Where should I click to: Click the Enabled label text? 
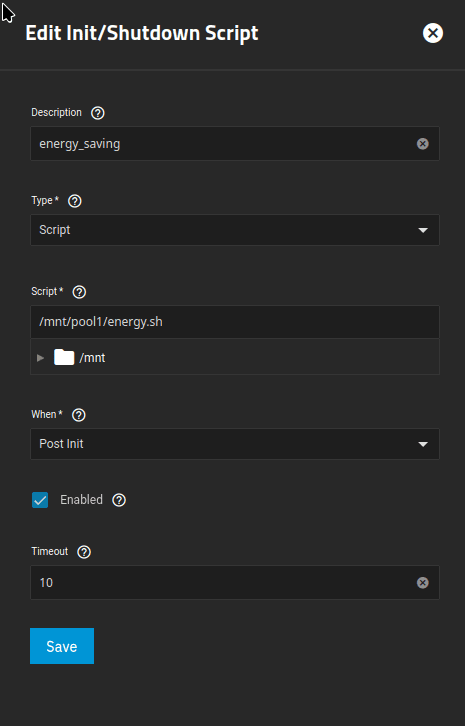click(82, 500)
